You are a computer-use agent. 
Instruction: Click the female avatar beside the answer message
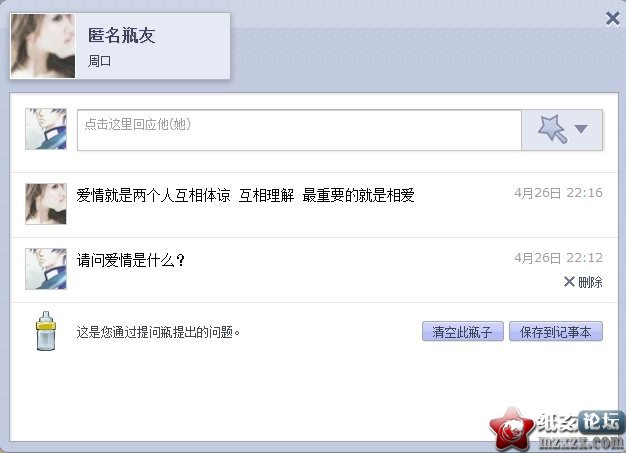point(46,204)
